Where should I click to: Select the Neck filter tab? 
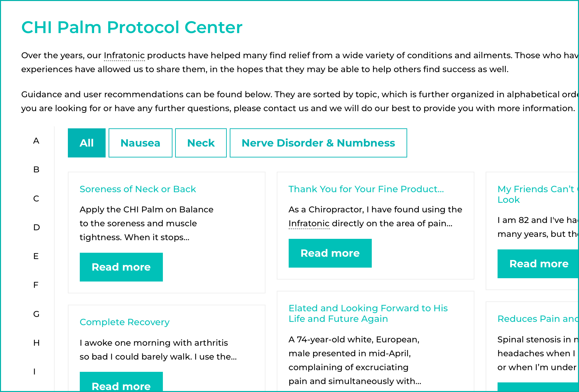tap(201, 143)
